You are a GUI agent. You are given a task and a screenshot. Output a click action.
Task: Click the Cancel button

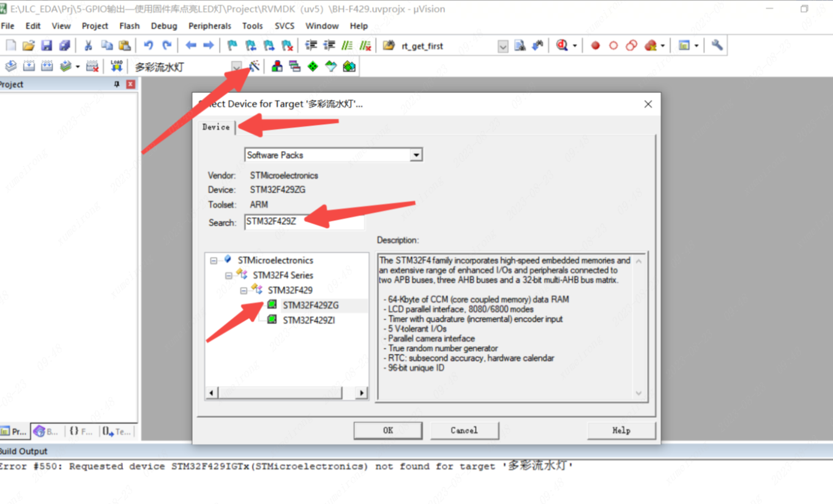(464, 430)
